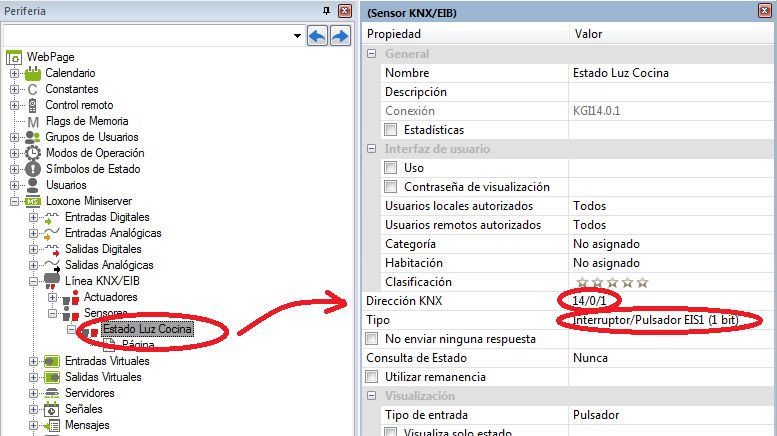Image resolution: width=777 pixels, height=436 pixels.
Task: Select the Grupos de Usuarios icon
Action: tap(33, 137)
